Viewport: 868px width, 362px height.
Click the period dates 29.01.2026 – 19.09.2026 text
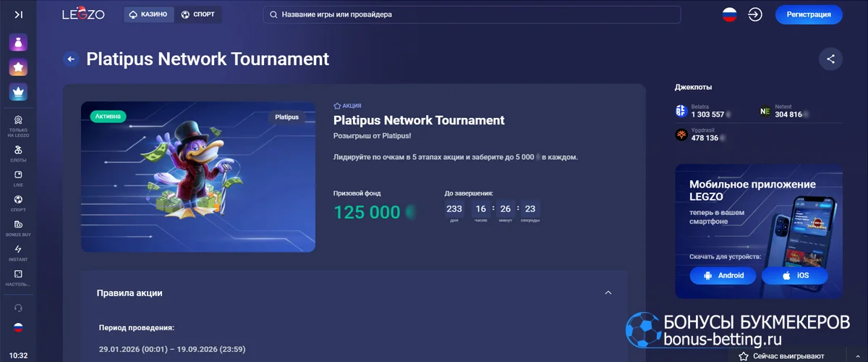tap(172, 349)
